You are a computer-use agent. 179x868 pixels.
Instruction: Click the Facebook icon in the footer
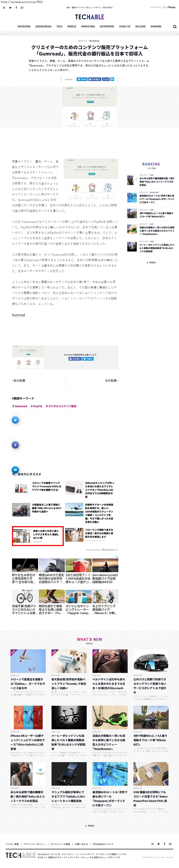165,844
